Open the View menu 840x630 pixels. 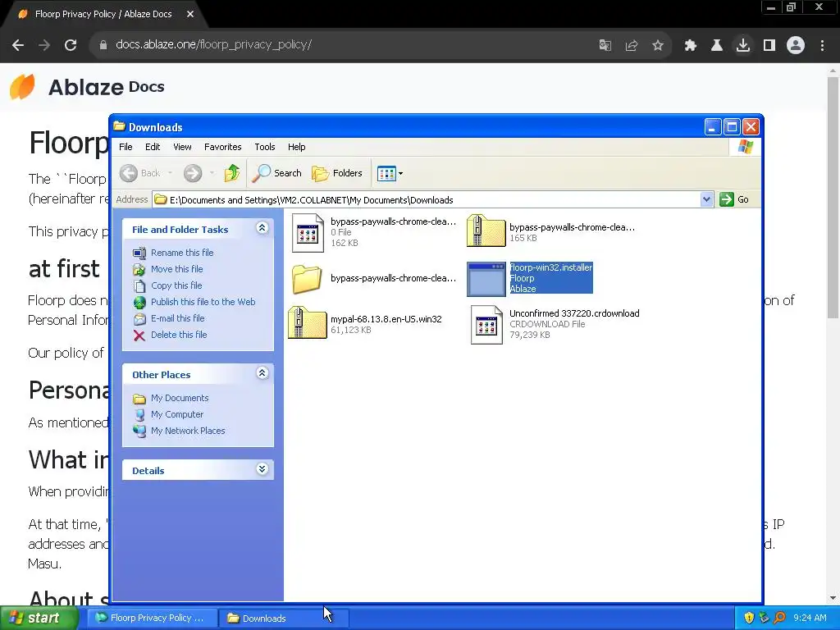coord(182,147)
